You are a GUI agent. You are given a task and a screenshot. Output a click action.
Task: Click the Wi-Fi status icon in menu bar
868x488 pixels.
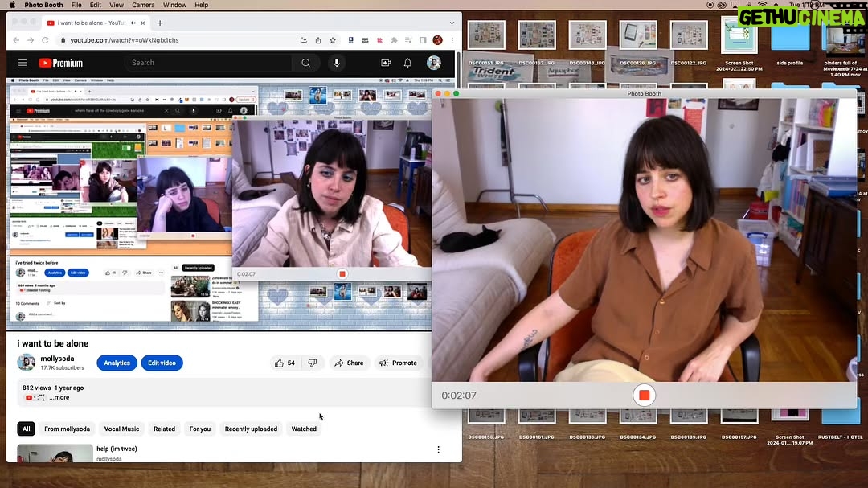762,5
